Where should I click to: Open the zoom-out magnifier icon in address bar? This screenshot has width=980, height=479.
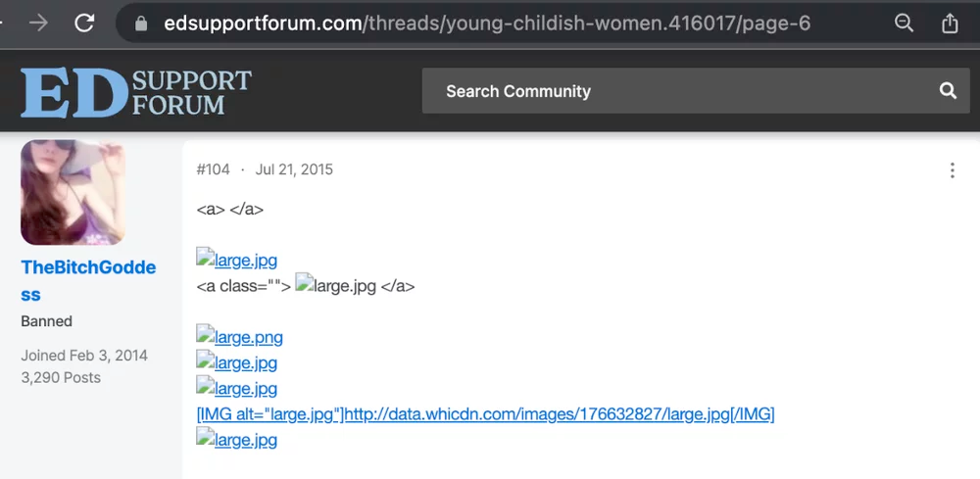pyautogui.click(x=904, y=24)
